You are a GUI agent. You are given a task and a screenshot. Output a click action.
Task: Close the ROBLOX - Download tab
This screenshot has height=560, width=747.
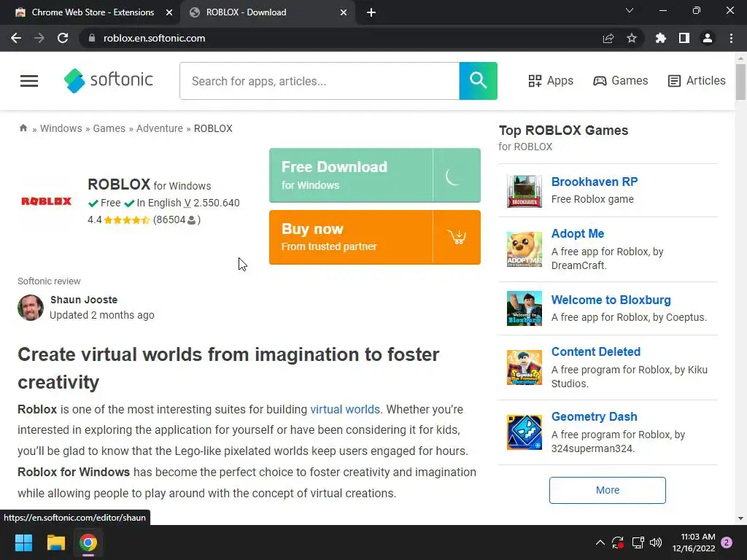(344, 12)
